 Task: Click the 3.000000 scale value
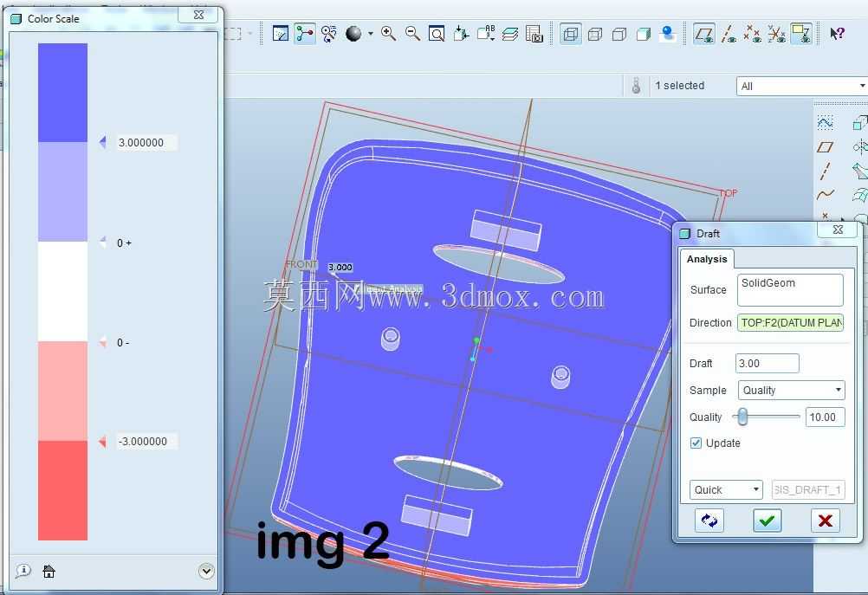146,143
